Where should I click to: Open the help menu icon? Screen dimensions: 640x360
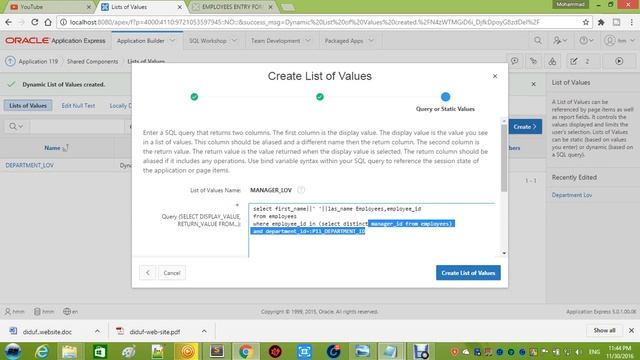pos(587,40)
